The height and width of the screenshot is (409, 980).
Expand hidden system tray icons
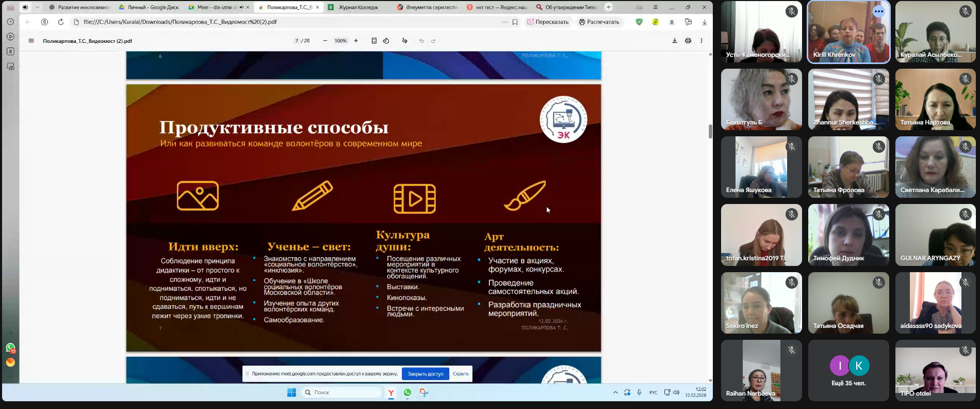point(615,392)
